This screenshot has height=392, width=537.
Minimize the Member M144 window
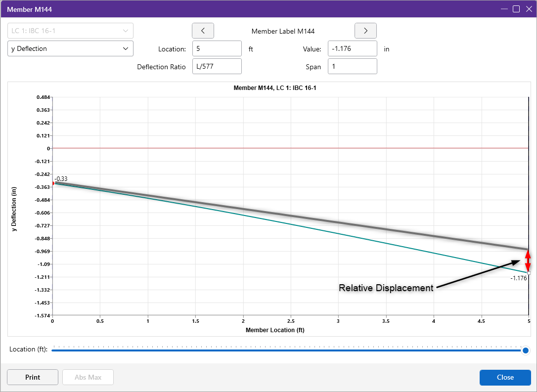[x=504, y=9]
